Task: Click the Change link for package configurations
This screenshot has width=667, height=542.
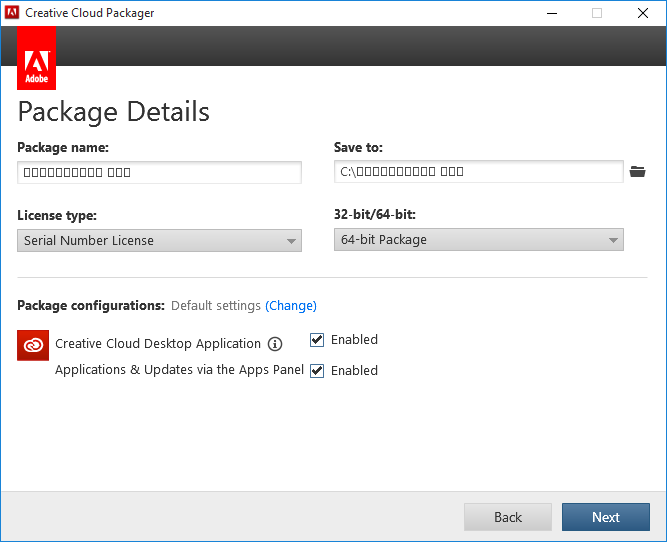Action: 291,306
